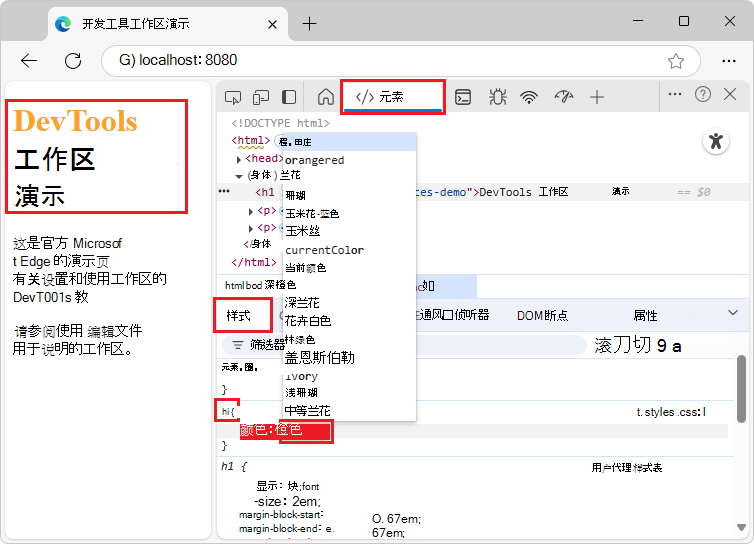Collapse the body element node
Viewport: 754px width, 544px height.
(239, 176)
